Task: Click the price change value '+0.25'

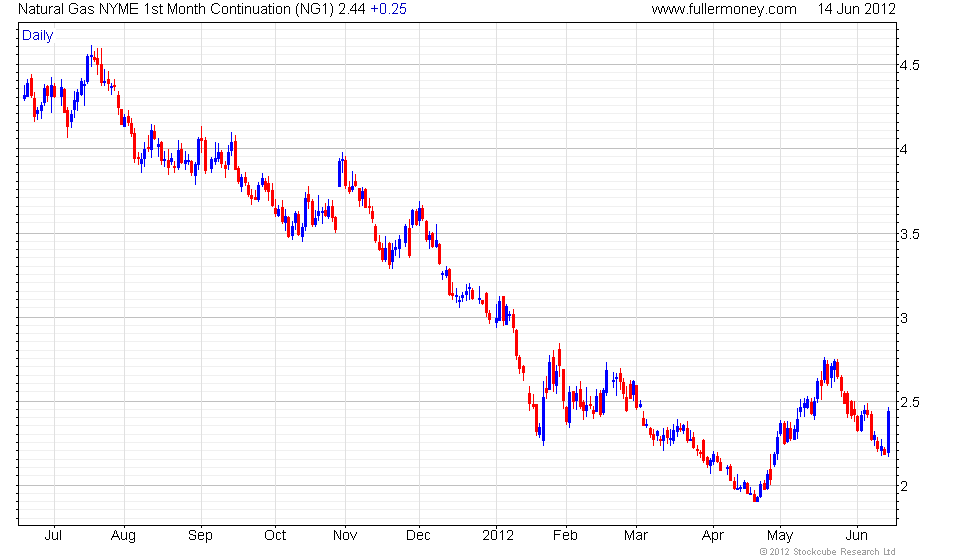Action: (388, 9)
